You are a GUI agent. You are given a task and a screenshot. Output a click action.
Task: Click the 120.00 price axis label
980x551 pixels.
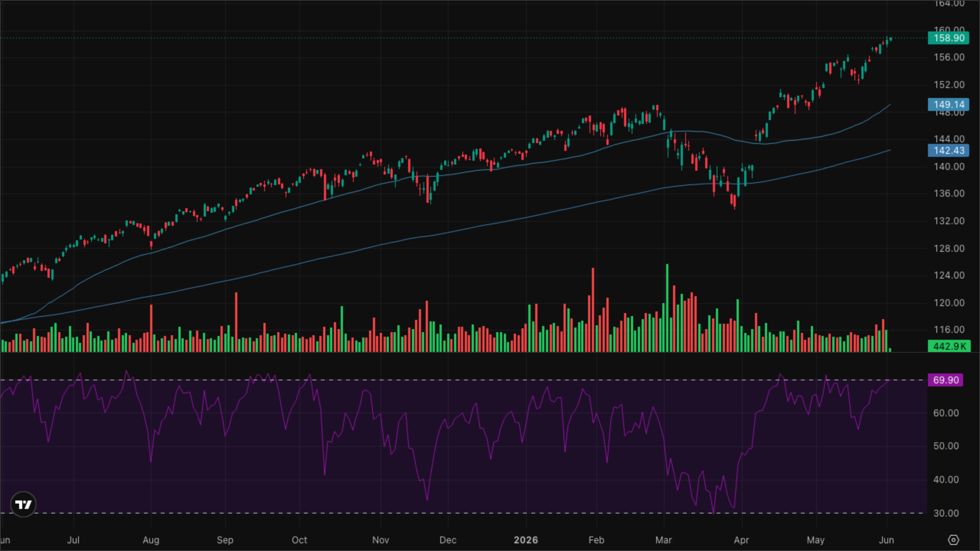click(949, 303)
